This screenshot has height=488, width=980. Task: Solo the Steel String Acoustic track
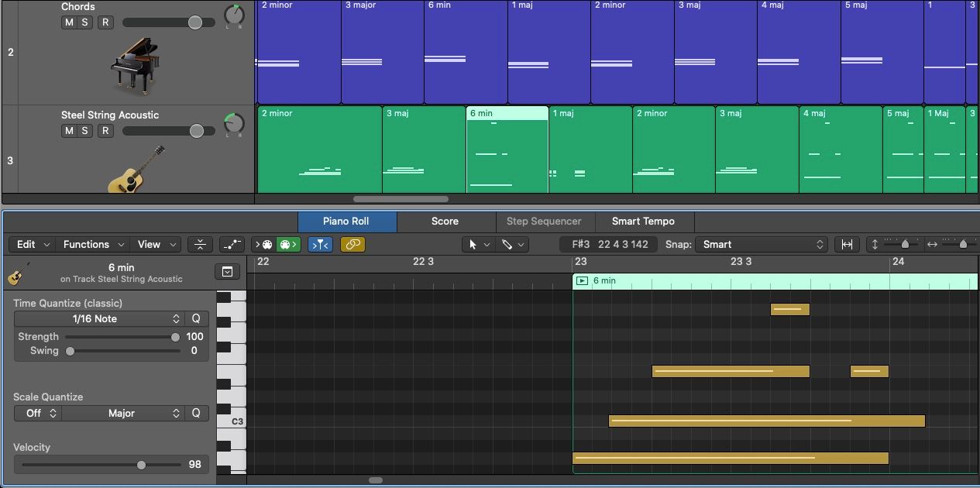click(x=84, y=131)
